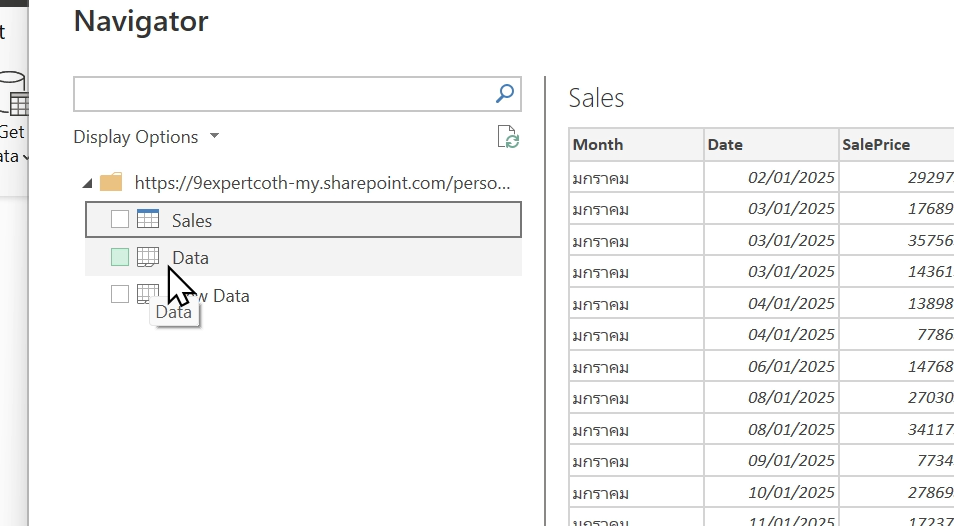954x526 pixels.
Task: Open the Display Options dropdown
Action: (x=146, y=137)
